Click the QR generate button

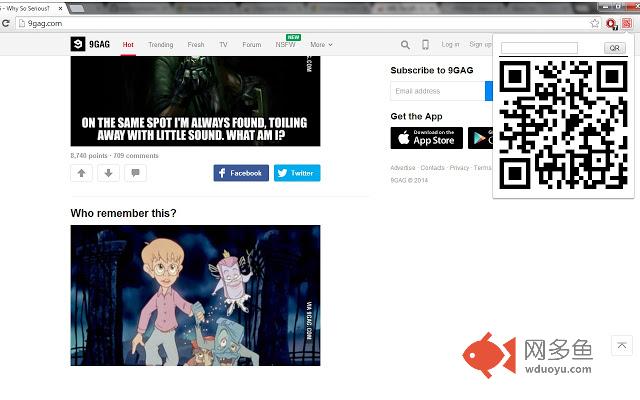pyautogui.click(x=615, y=48)
